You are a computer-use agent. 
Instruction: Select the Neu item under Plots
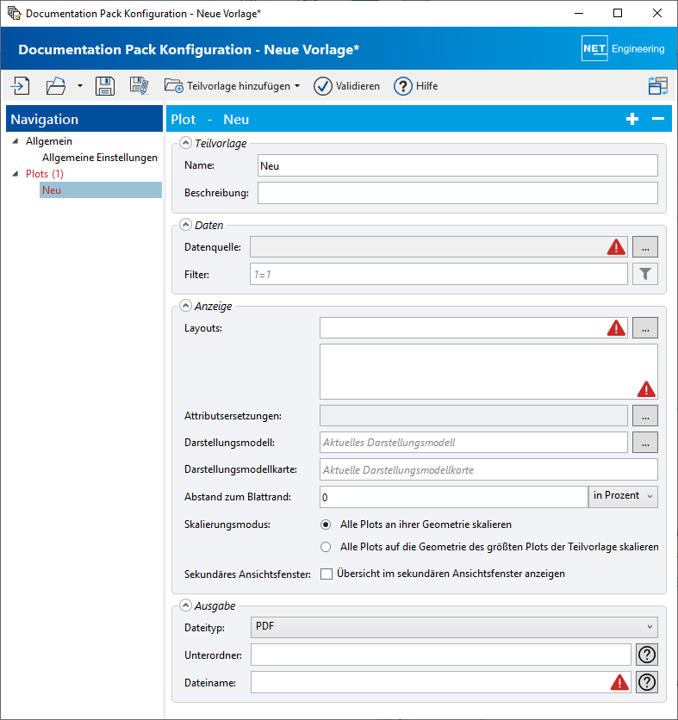point(101,190)
